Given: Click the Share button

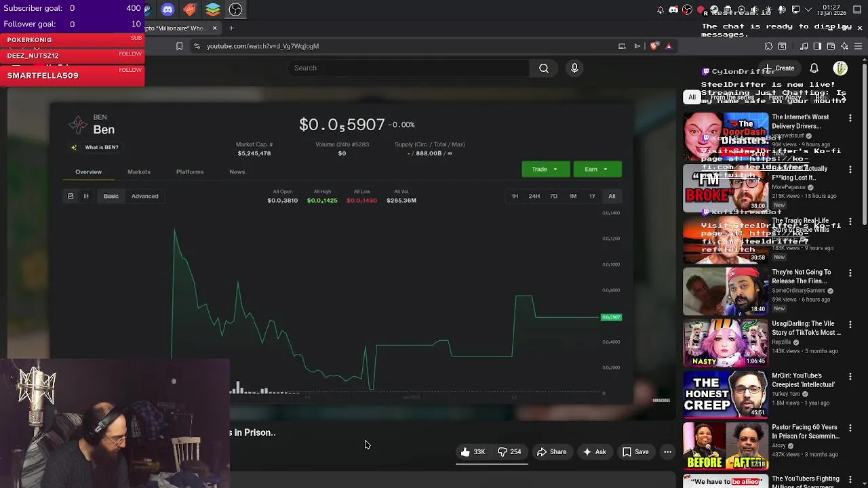Looking at the screenshot, I should tap(551, 452).
